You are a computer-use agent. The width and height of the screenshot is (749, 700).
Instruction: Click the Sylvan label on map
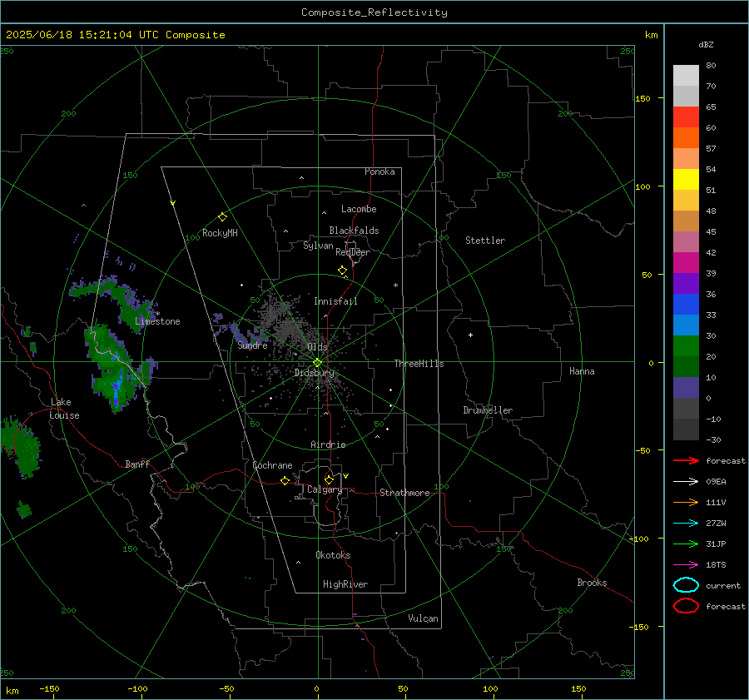click(318, 246)
